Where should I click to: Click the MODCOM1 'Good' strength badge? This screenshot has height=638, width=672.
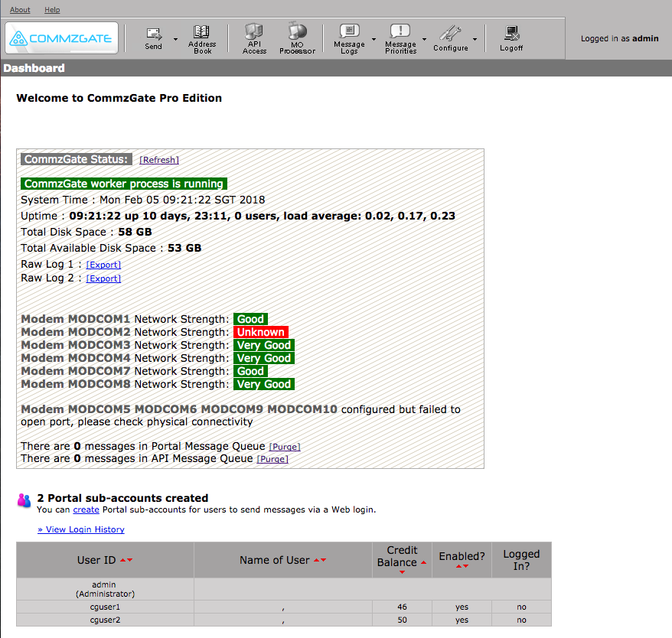251,319
